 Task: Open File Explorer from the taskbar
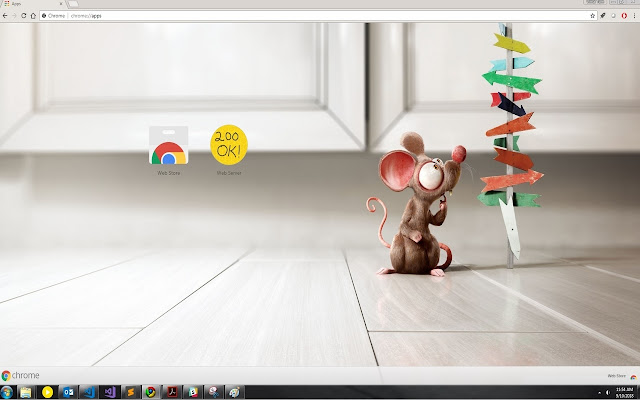click(26, 392)
